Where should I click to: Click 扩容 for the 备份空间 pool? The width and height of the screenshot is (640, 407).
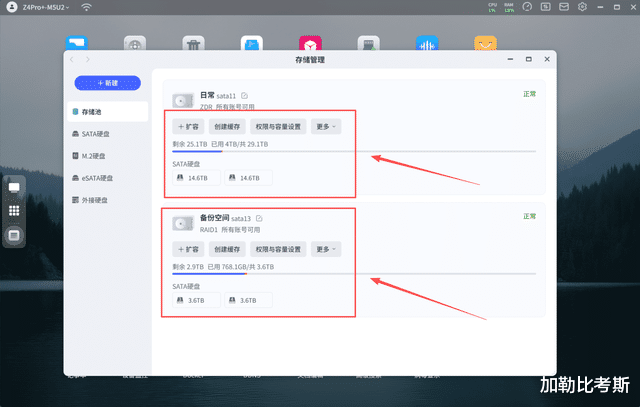pos(189,249)
